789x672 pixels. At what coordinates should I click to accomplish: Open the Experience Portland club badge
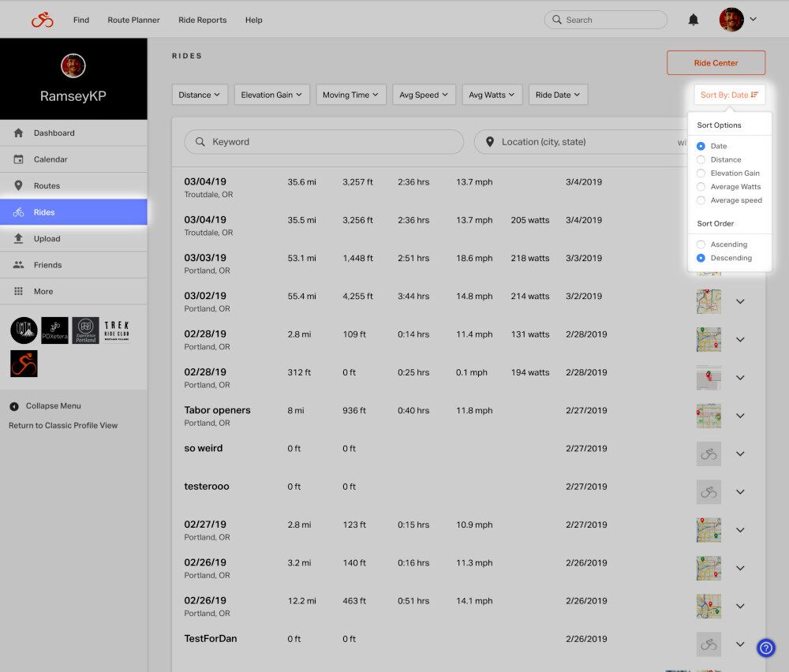pyautogui.click(x=85, y=330)
